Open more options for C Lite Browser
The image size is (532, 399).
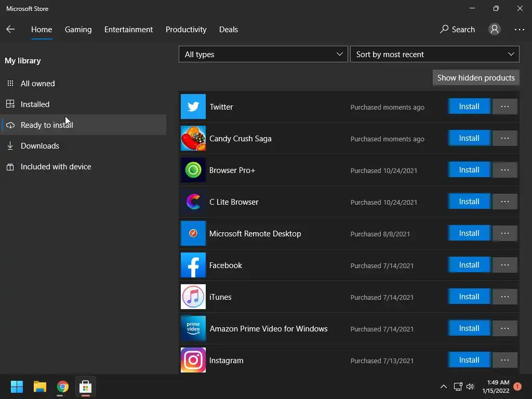point(505,202)
